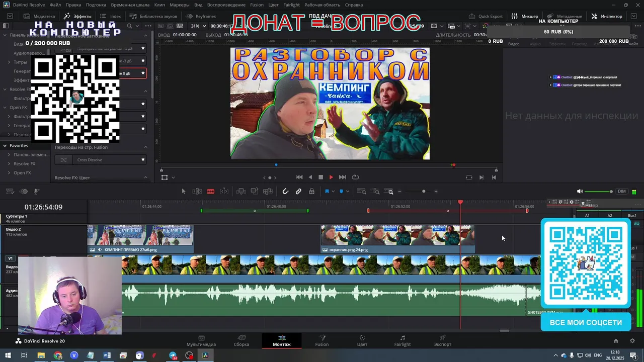Open the Файл menu
The height and width of the screenshot is (362, 644).
tap(55, 5)
